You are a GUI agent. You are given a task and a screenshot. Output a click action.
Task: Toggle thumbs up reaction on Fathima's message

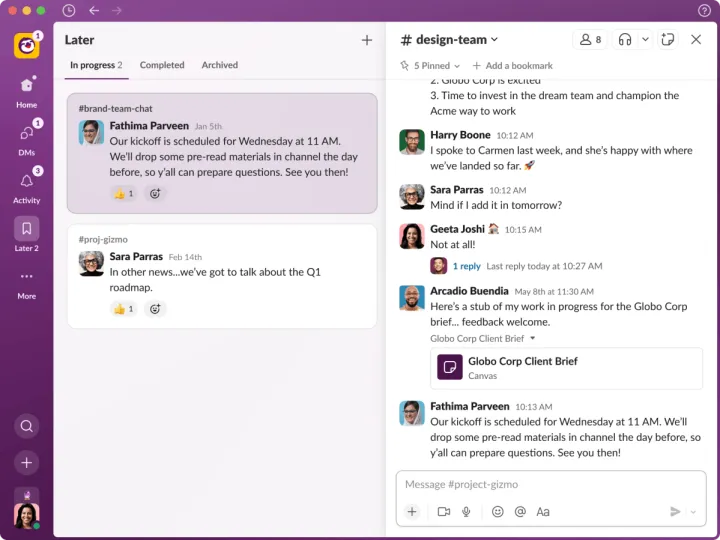(123, 193)
